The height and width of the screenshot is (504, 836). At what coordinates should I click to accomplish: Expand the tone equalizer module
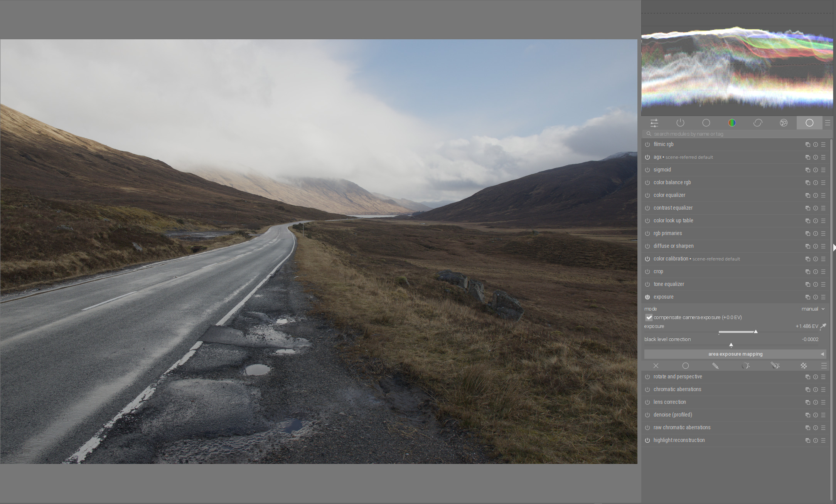pyautogui.click(x=669, y=284)
